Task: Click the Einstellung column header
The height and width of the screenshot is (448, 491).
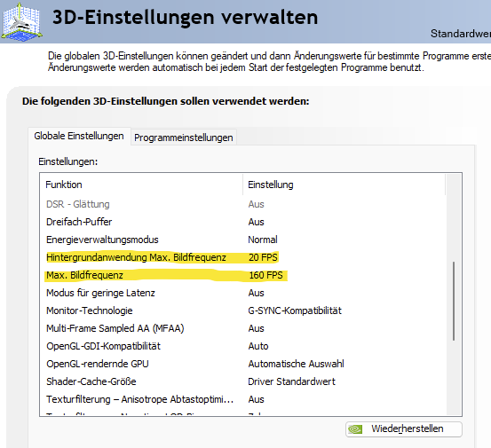Action: (x=344, y=185)
